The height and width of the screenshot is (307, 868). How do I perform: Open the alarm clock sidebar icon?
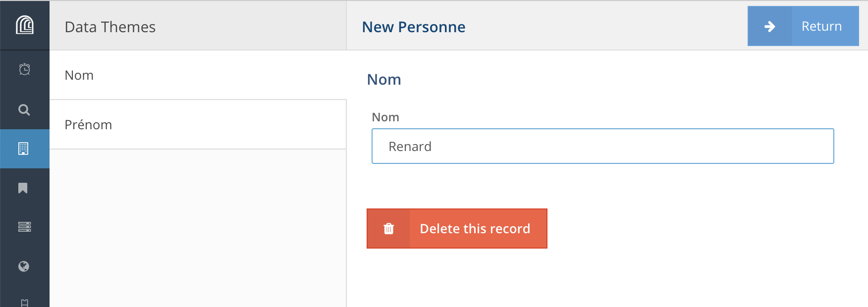pos(24,69)
